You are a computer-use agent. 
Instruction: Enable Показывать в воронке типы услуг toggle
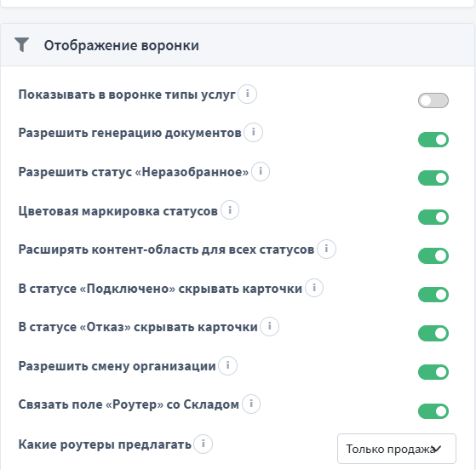point(433,100)
